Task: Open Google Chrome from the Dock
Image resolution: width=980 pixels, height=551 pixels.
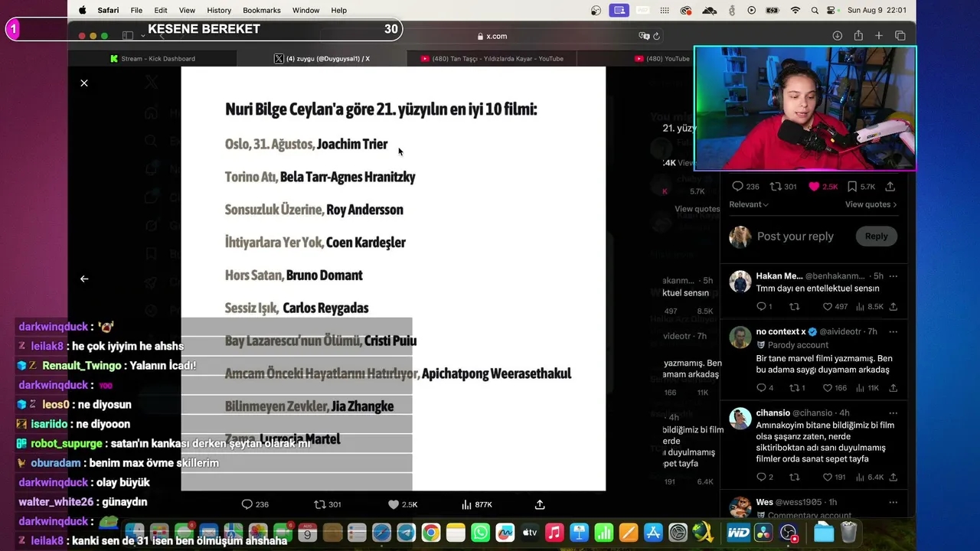Action: point(431,533)
